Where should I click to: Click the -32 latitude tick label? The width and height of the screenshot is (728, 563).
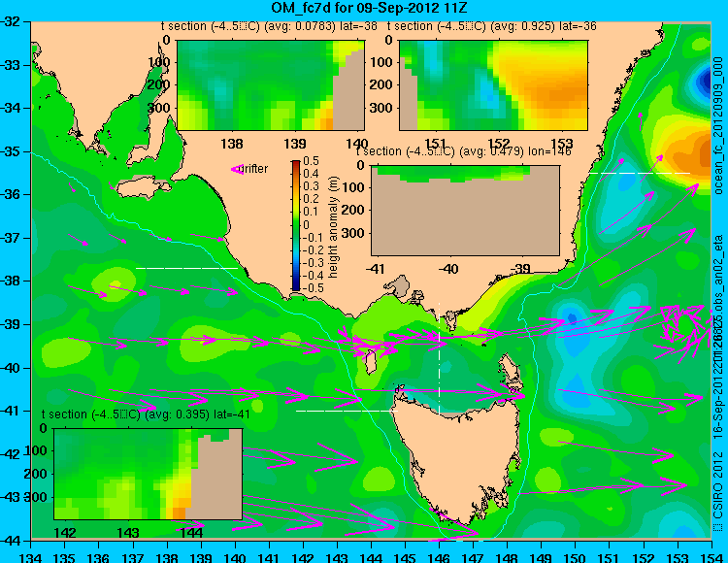coord(11,21)
